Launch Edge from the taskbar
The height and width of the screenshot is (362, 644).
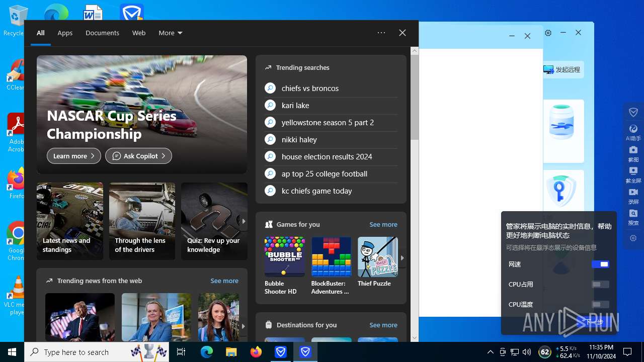(207, 352)
